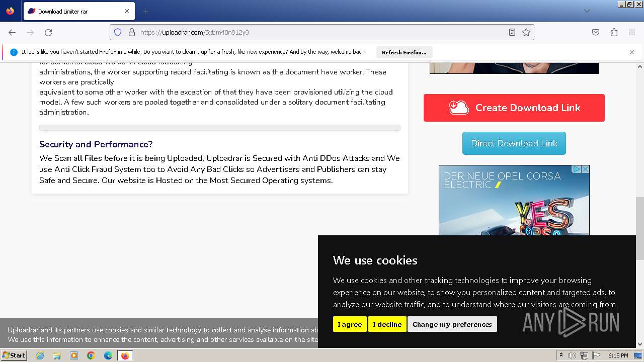Open File Explorer from taskbar
The width and height of the screenshot is (644, 362).
click(x=57, y=355)
